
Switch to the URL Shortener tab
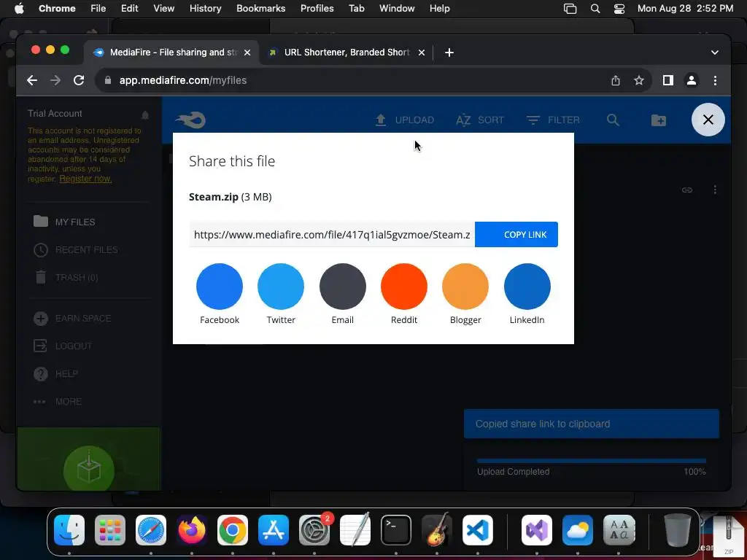[x=347, y=52]
